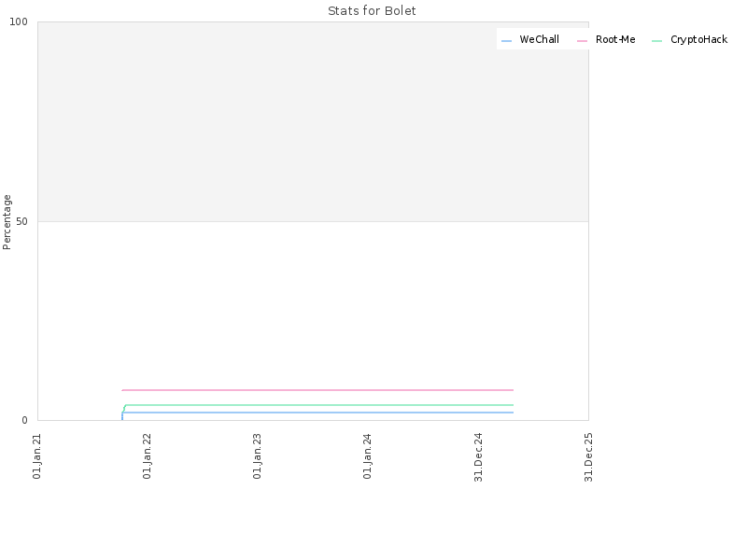Select the green CryptoHack data line

click(317, 405)
